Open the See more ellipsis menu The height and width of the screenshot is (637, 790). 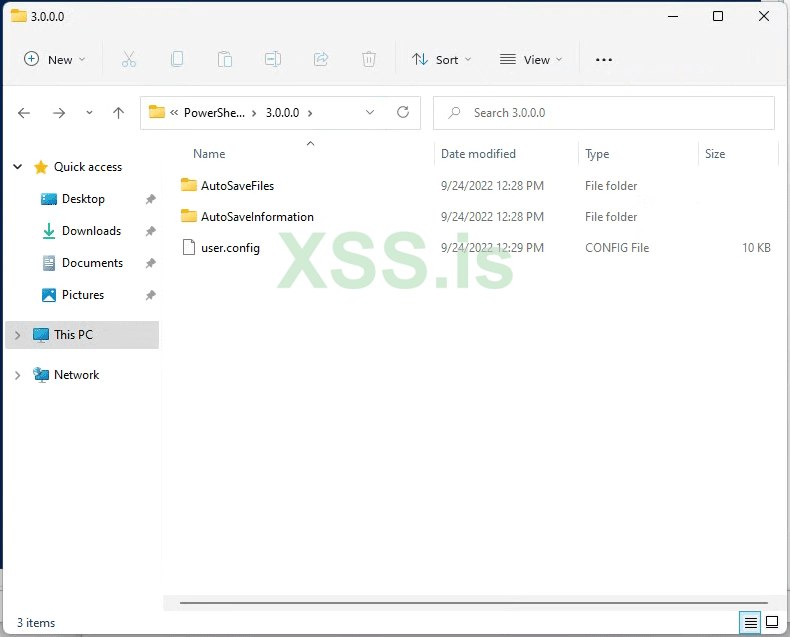pyautogui.click(x=604, y=59)
